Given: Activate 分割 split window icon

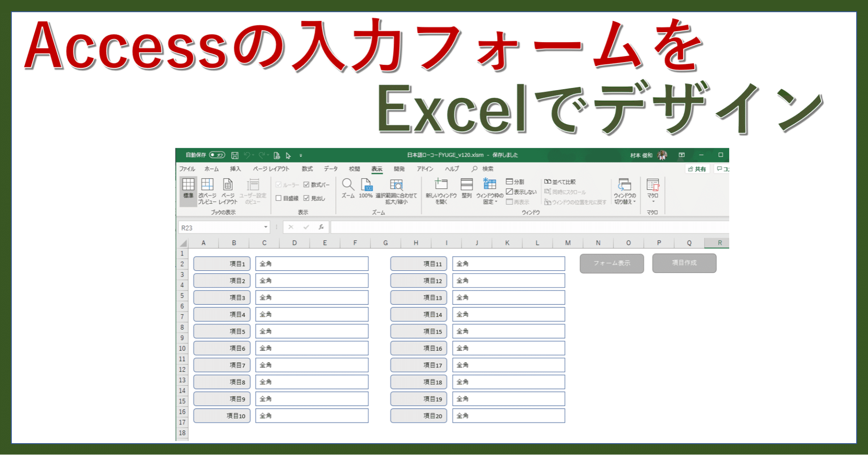Looking at the screenshot, I should (510, 181).
